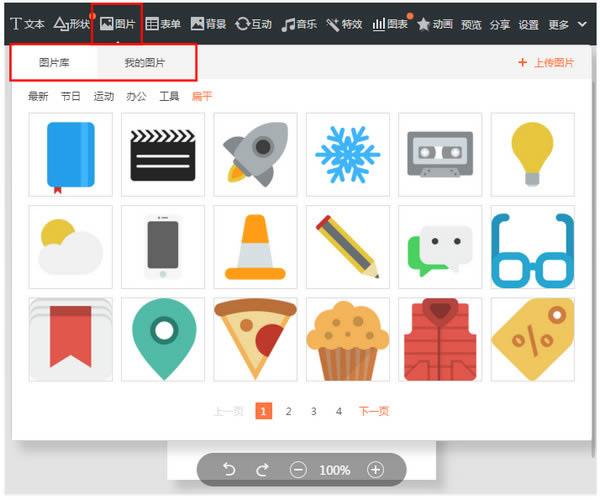Choose the rocket image thumbnail

pos(255,154)
